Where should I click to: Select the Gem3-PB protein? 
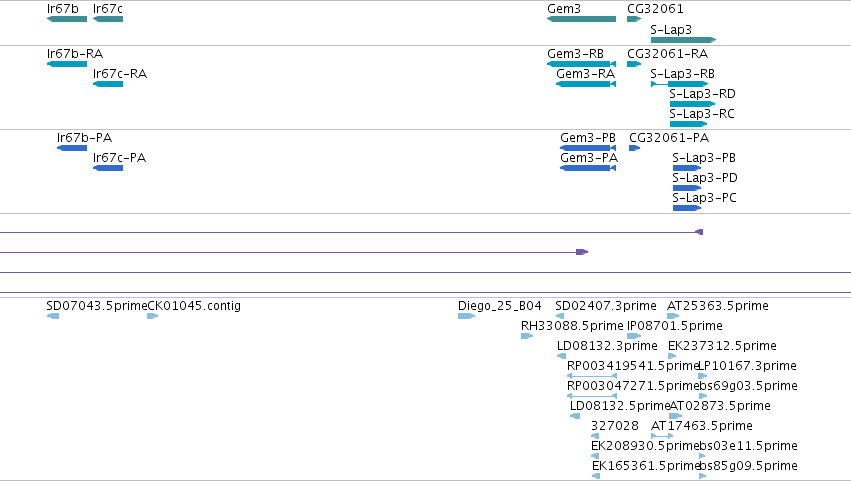pos(588,148)
